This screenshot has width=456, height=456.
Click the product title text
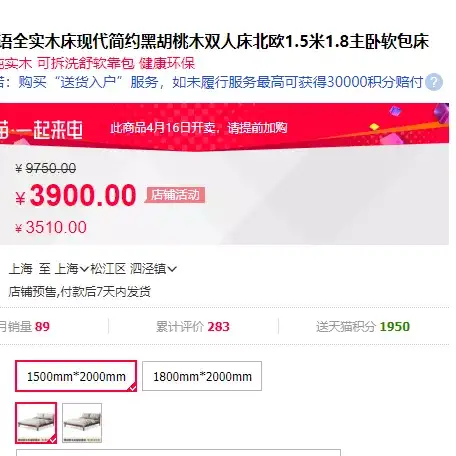[214, 42]
